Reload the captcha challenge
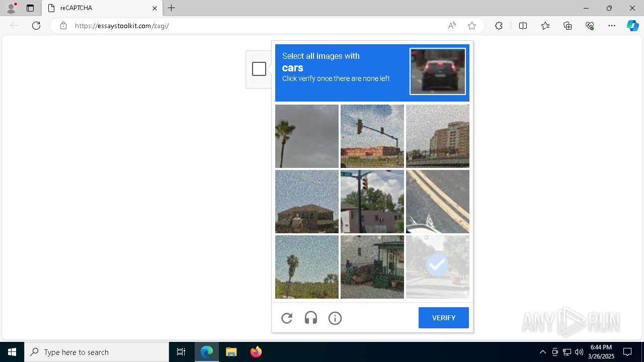This screenshot has width=644, height=362. tap(287, 318)
